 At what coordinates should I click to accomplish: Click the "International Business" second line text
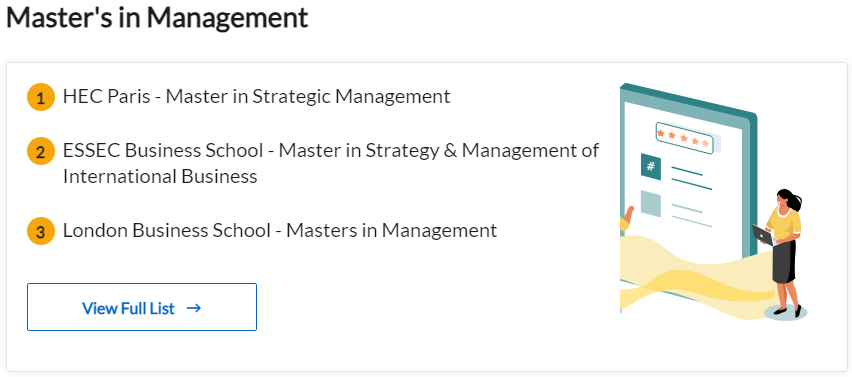point(160,177)
